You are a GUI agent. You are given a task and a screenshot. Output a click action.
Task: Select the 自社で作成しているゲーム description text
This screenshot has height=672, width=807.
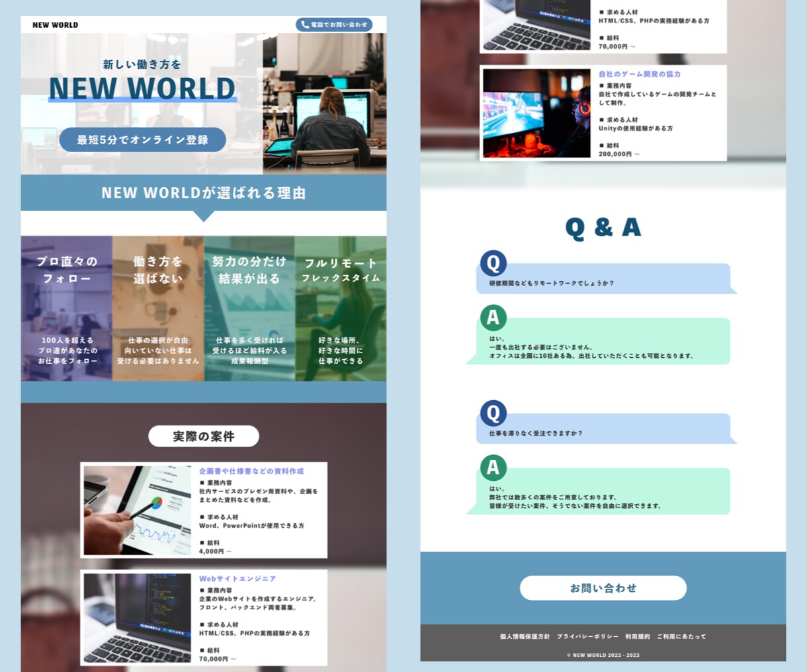coord(658,99)
